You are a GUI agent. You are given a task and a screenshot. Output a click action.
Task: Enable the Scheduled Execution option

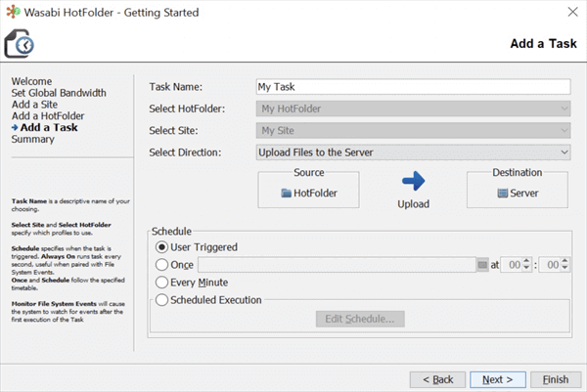coord(162,300)
